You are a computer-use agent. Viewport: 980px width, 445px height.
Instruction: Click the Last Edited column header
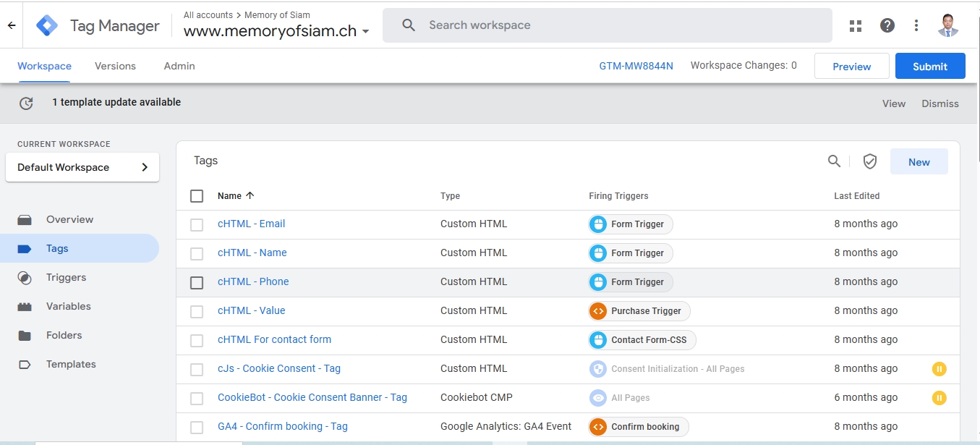(x=857, y=196)
